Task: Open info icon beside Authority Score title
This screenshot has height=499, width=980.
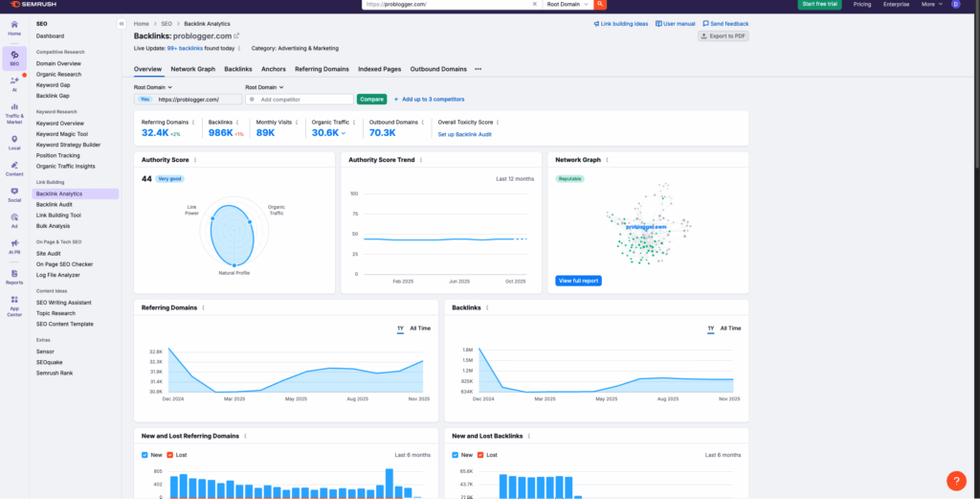Action: coord(195,160)
